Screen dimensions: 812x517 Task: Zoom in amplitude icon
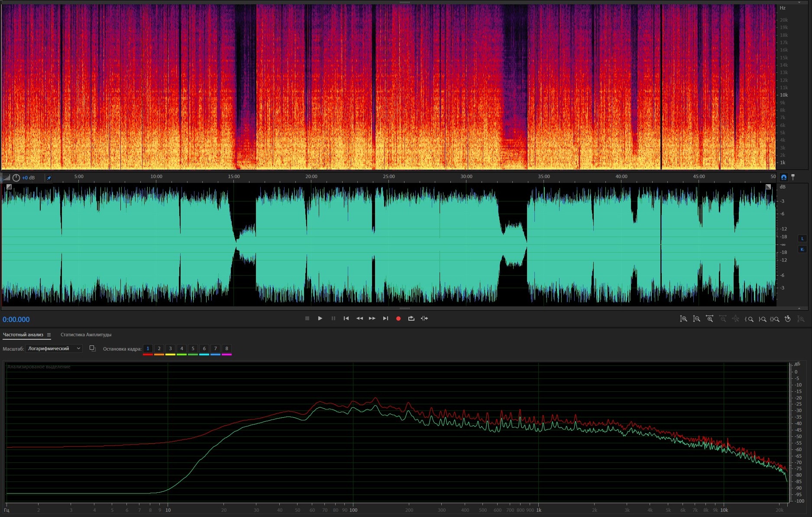coord(684,319)
